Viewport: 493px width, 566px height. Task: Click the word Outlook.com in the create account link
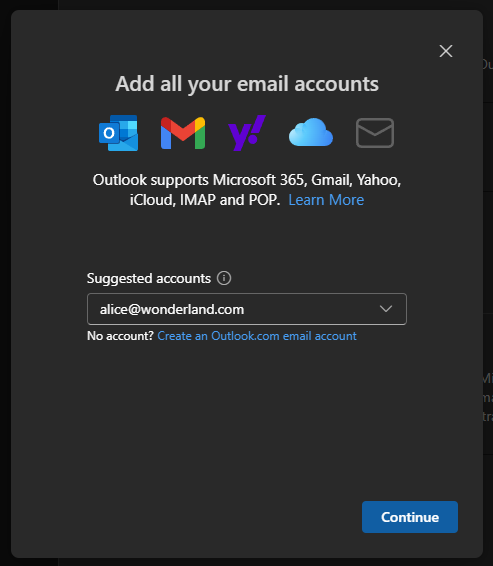(245, 336)
